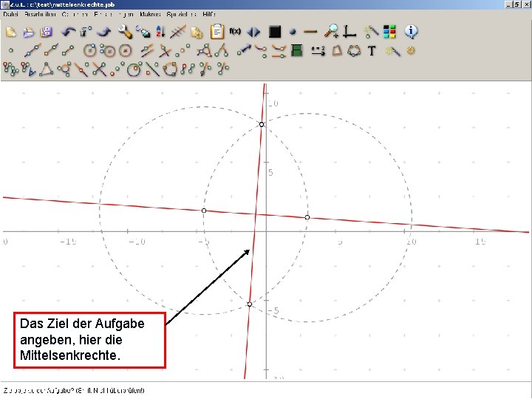Select the single point tool

11,50
